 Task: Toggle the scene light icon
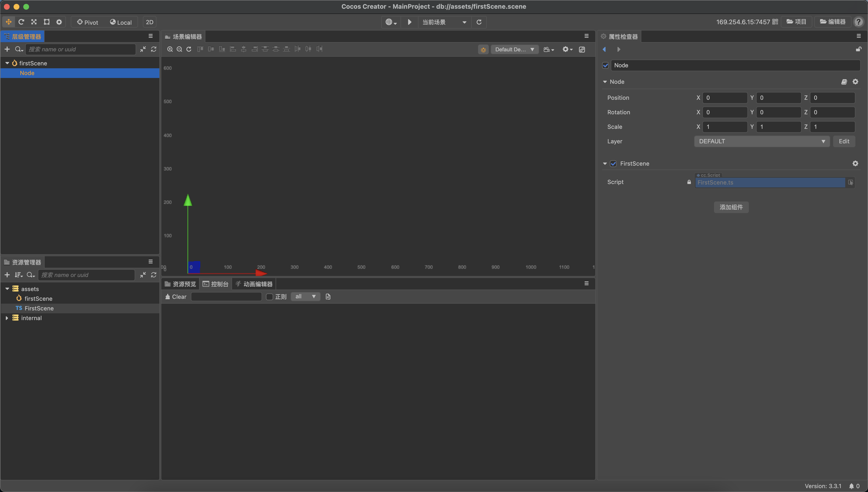pyautogui.click(x=483, y=50)
